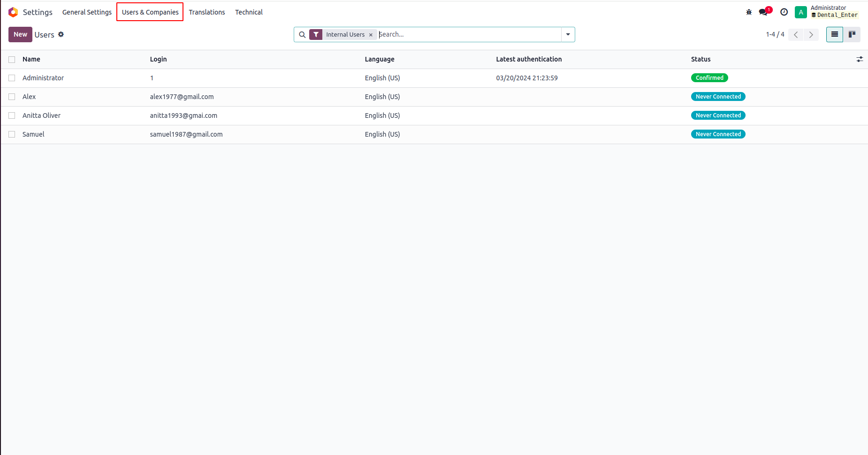Click the Settings app title
Viewport: 868px width, 455px height.
[38, 12]
